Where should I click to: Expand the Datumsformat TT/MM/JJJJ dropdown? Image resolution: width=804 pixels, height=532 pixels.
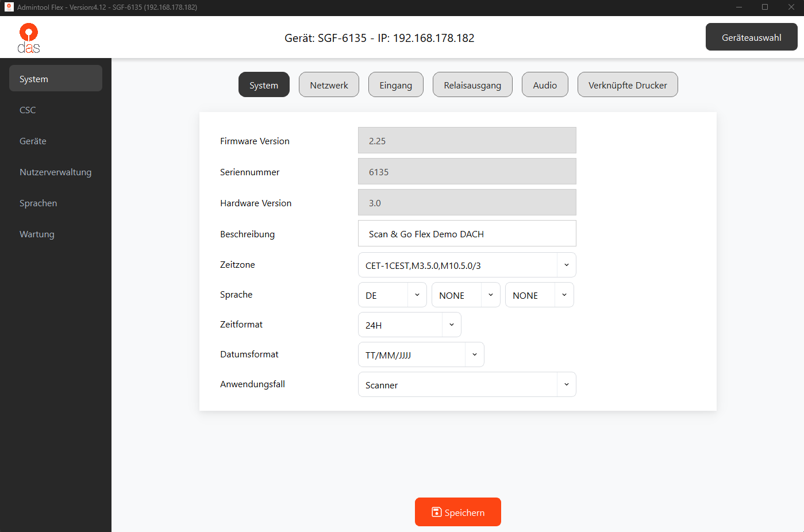point(421,354)
